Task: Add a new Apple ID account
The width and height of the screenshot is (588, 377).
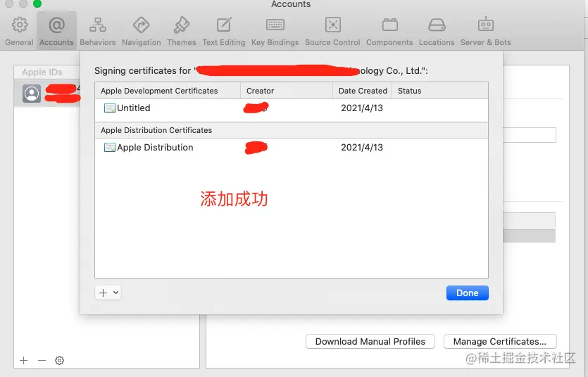Action: (x=24, y=361)
